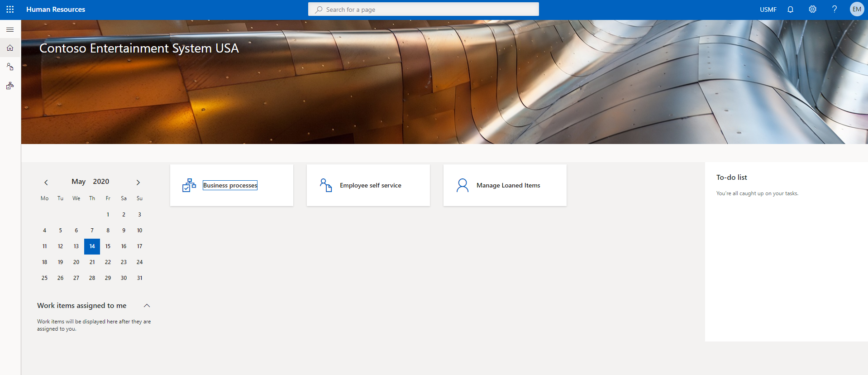Go to next month in calendar
Screen dimensions: 868x375
point(138,183)
